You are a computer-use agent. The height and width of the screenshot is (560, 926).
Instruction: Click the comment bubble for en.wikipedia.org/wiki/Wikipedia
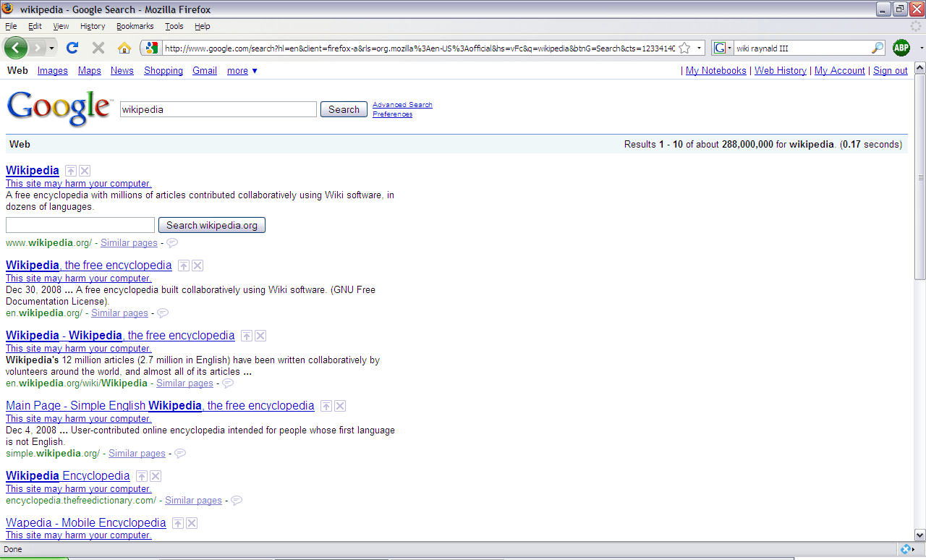coord(229,383)
